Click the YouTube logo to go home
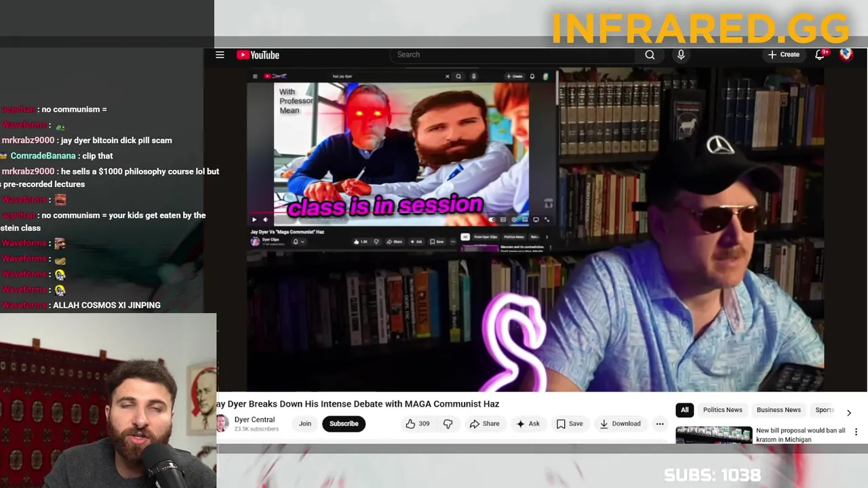Viewport: 868px width, 488px height. [258, 55]
